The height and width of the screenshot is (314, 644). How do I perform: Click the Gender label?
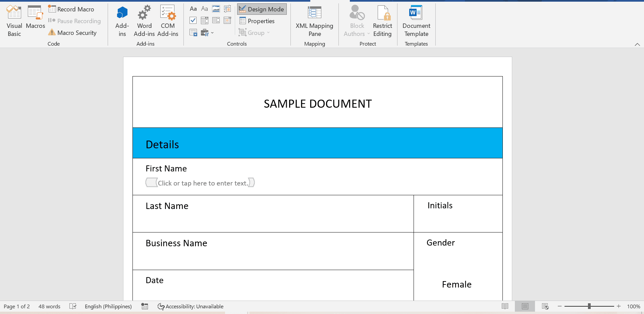pyautogui.click(x=441, y=243)
